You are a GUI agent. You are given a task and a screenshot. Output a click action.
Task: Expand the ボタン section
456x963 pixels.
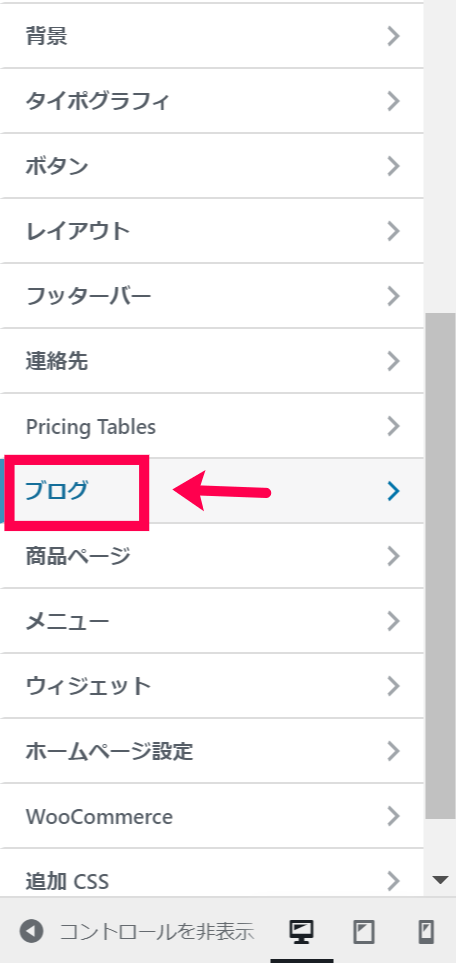coord(212,166)
